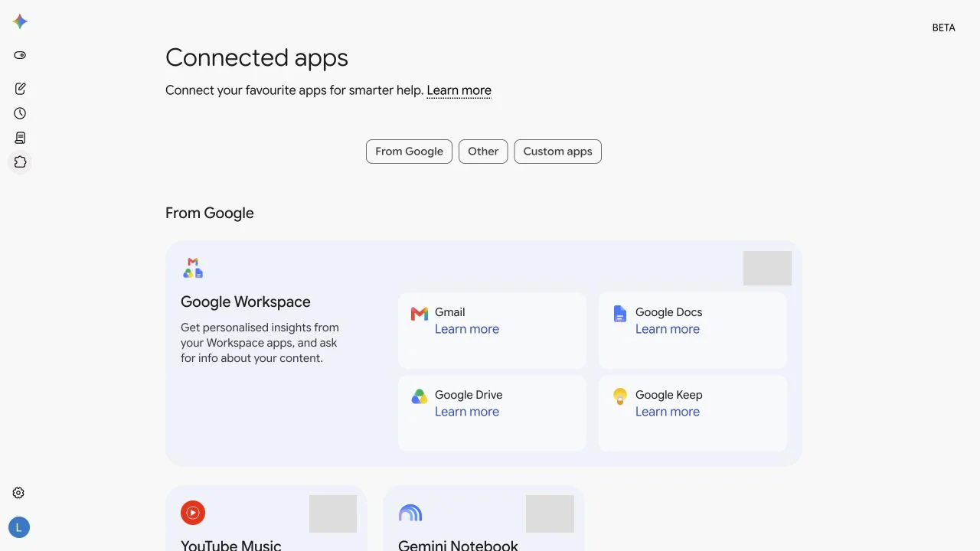Click the Workspace personalised insights description
This screenshot has width=980, height=551.
pos(260,343)
